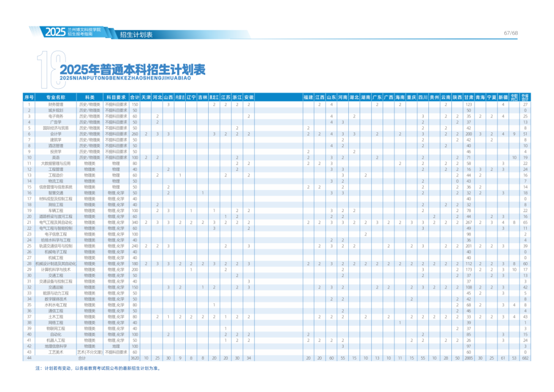Select the 专业名称 column header
Screen dimensions: 554x392
pyautogui.click(x=56, y=97)
